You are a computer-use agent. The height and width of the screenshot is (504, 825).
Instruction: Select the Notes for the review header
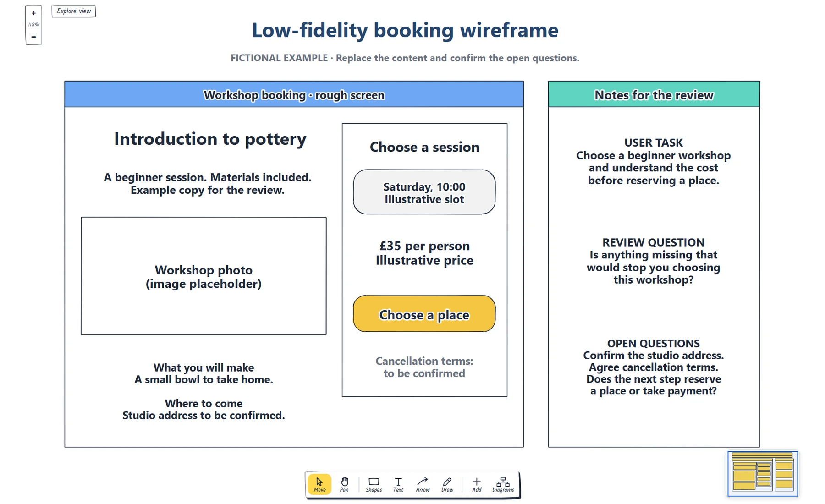pyautogui.click(x=654, y=94)
